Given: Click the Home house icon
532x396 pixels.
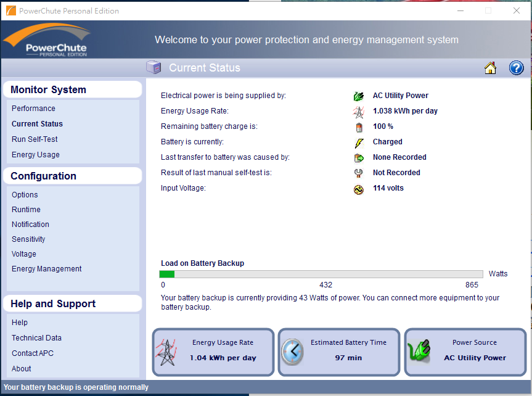Looking at the screenshot, I should (490, 68).
